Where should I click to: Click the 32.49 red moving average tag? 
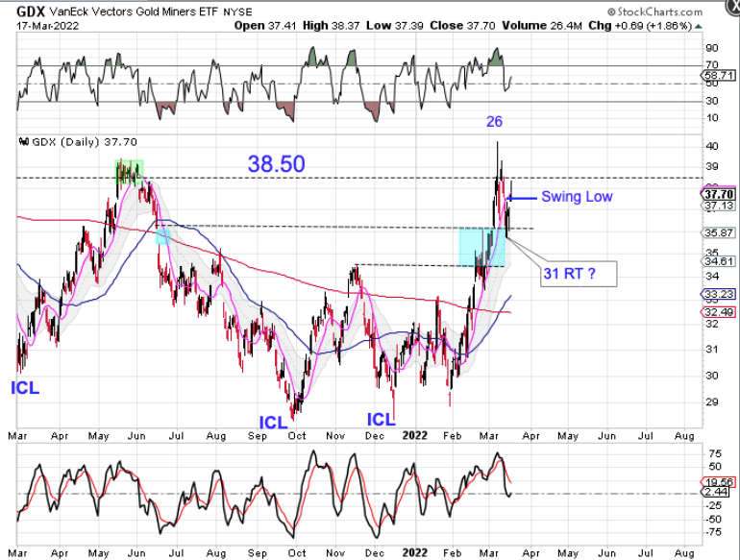[x=719, y=311]
